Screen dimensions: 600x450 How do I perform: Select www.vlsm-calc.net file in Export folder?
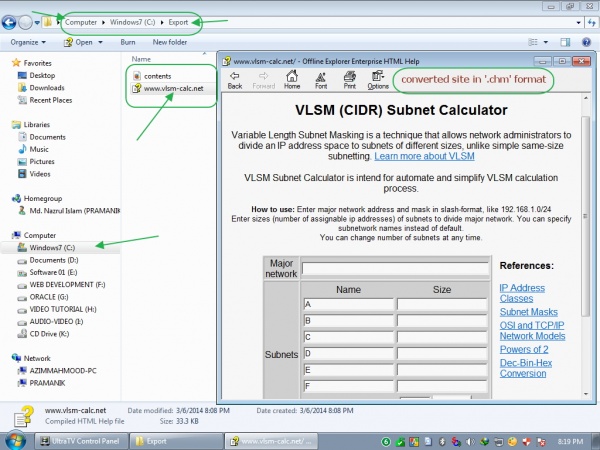click(174, 88)
